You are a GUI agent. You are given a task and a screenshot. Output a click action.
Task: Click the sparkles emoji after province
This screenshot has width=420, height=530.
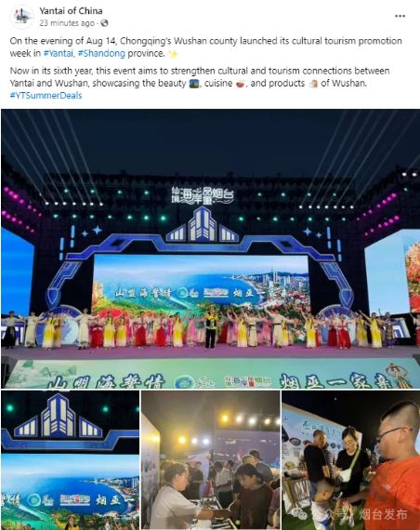point(173,54)
